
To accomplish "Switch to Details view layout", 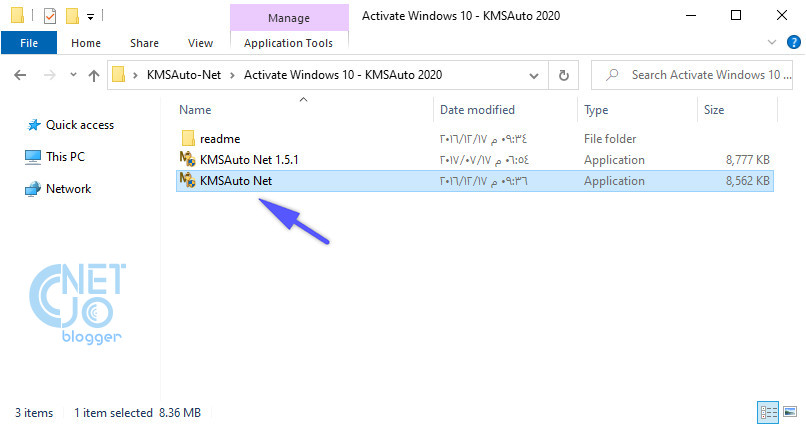I will click(768, 412).
